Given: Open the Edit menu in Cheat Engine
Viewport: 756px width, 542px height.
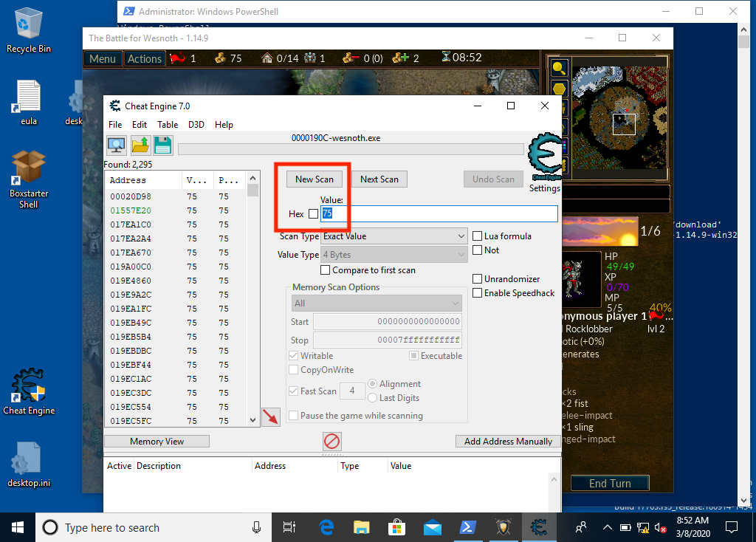Looking at the screenshot, I should click(x=140, y=124).
